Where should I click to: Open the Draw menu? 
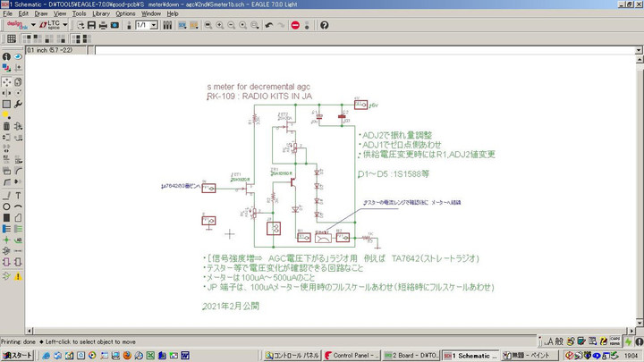tap(41, 13)
